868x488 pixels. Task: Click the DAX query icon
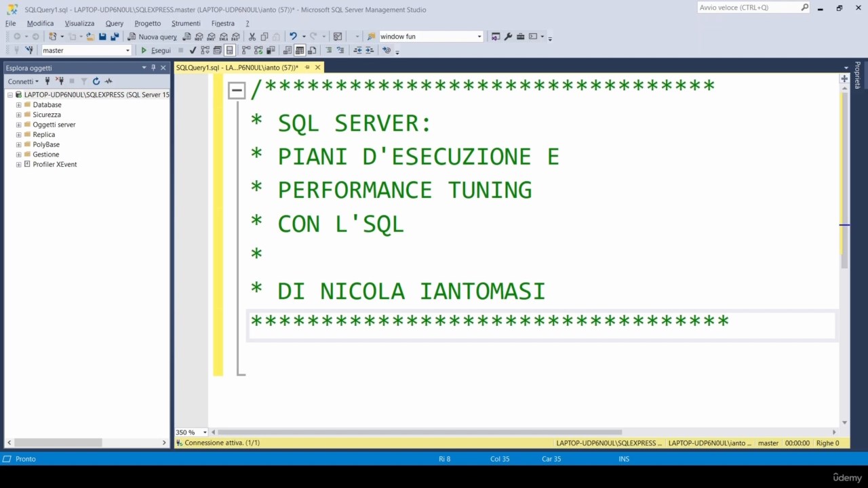coord(235,37)
